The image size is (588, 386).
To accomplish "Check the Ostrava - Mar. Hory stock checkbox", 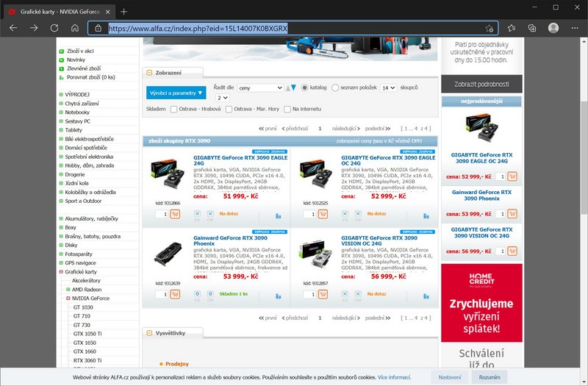I will point(229,109).
